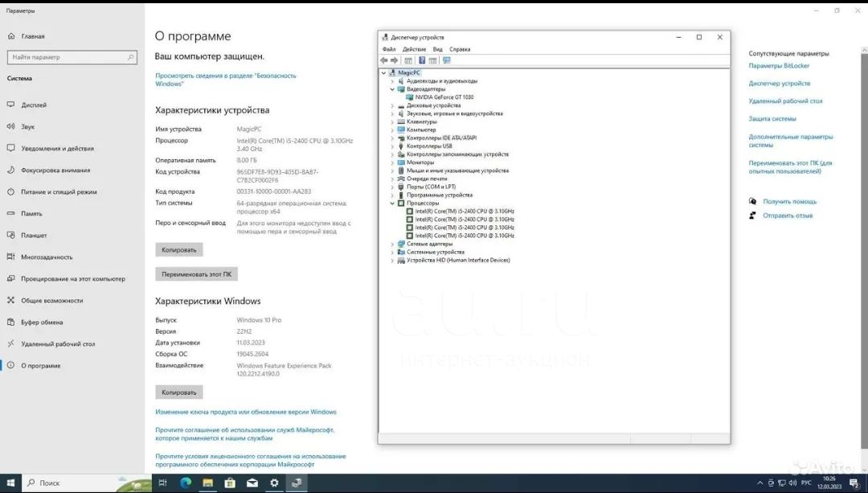
Task: Open Диспетчер устройств link in related settings
Action: tap(779, 84)
